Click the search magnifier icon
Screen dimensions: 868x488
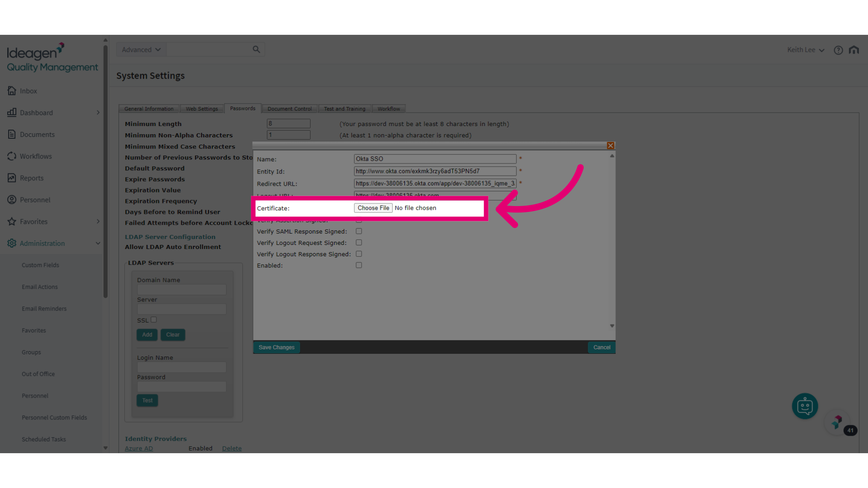point(256,49)
